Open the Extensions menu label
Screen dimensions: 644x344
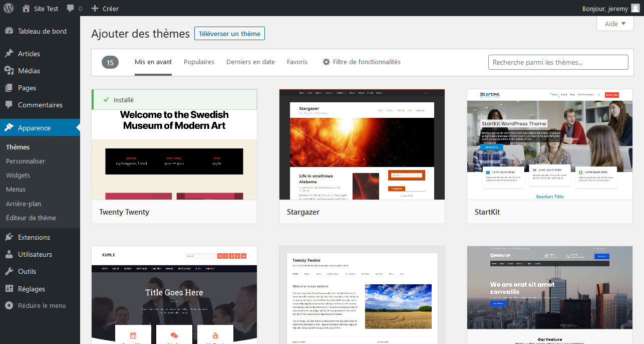tap(34, 237)
